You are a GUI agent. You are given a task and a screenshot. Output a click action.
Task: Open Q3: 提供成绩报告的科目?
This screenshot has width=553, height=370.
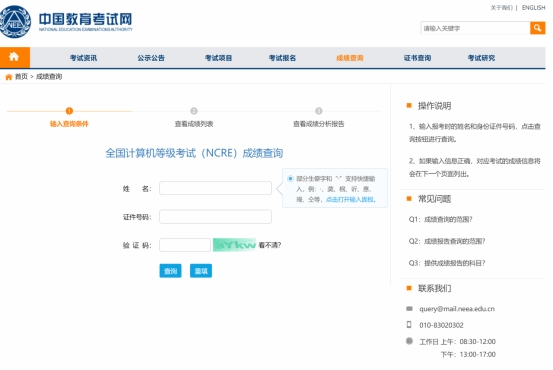pos(447,263)
